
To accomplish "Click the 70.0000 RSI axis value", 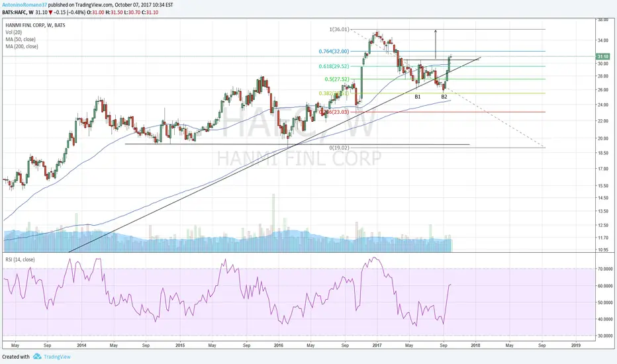I will tap(605, 269).
